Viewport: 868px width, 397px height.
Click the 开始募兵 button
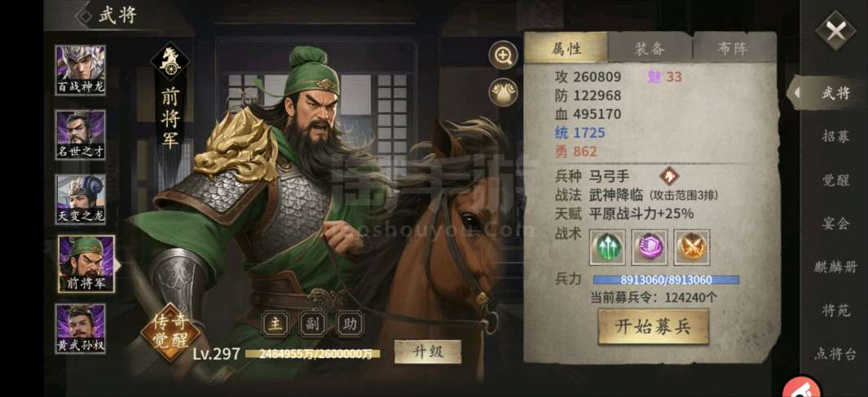(653, 327)
